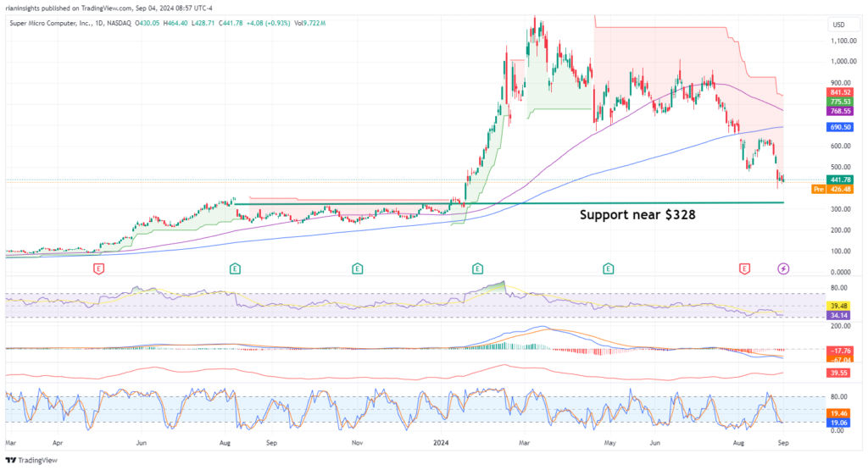
Task: Click the 300.00 price axis label
Action: (840, 209)
